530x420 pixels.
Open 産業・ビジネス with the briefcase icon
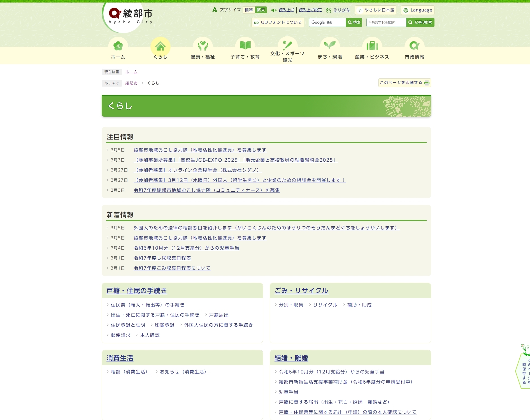(x=372, y=46)
